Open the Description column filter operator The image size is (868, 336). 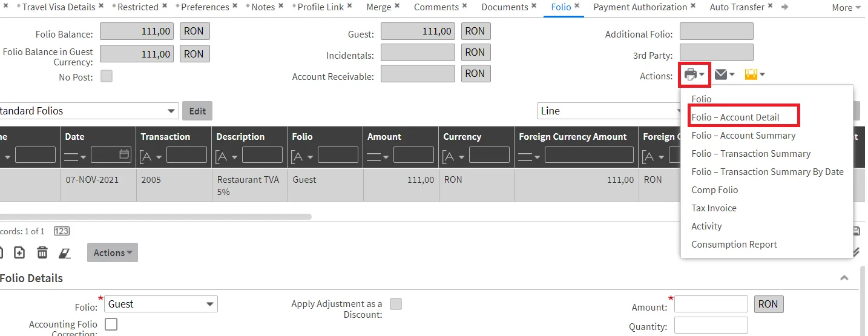[227, 157]
